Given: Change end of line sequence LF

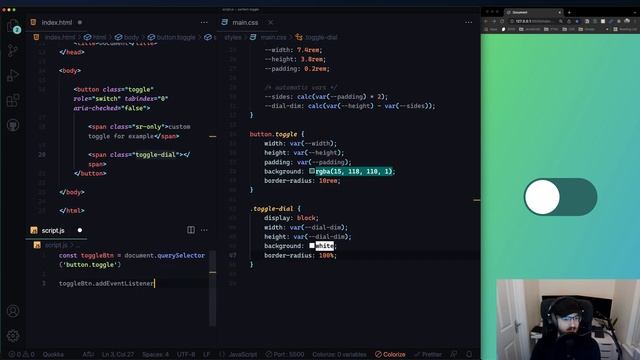Looking at the screenshot, I should tap(207, 354).
